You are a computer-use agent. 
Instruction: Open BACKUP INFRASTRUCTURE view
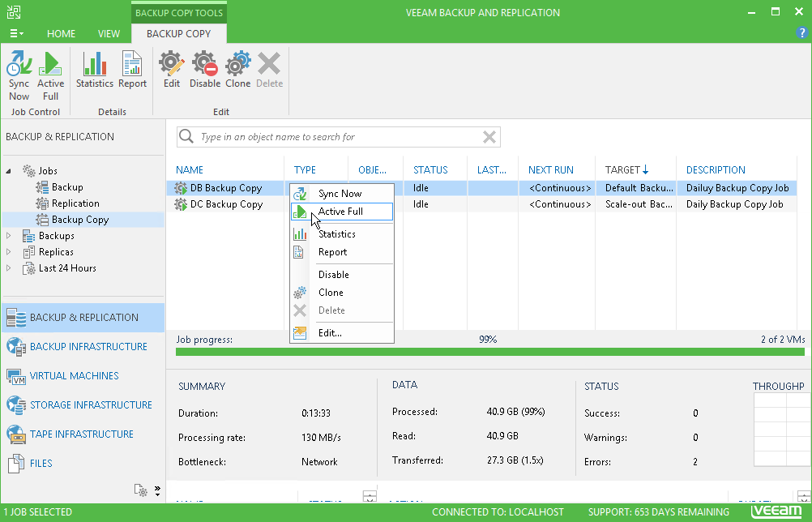point(83,346)
